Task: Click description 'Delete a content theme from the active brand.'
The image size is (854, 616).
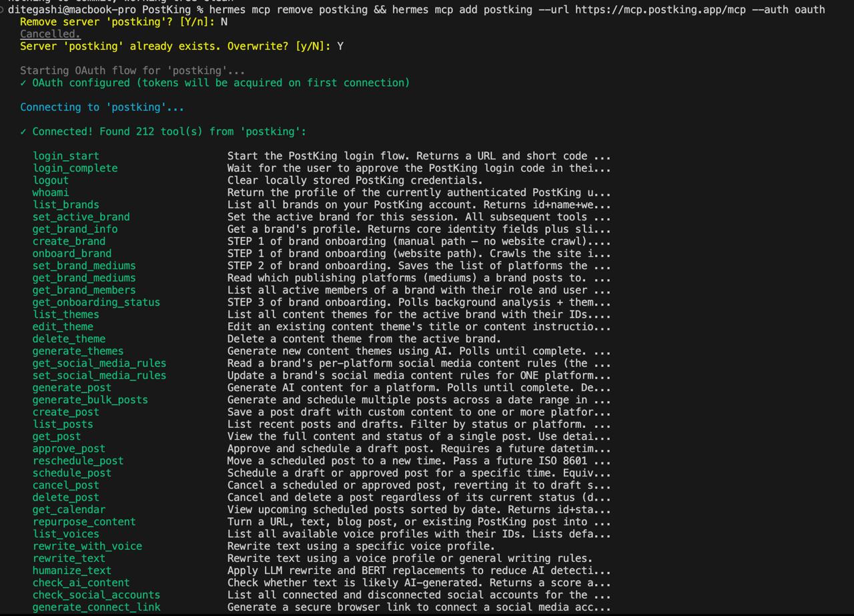Action: pos(364,338)
